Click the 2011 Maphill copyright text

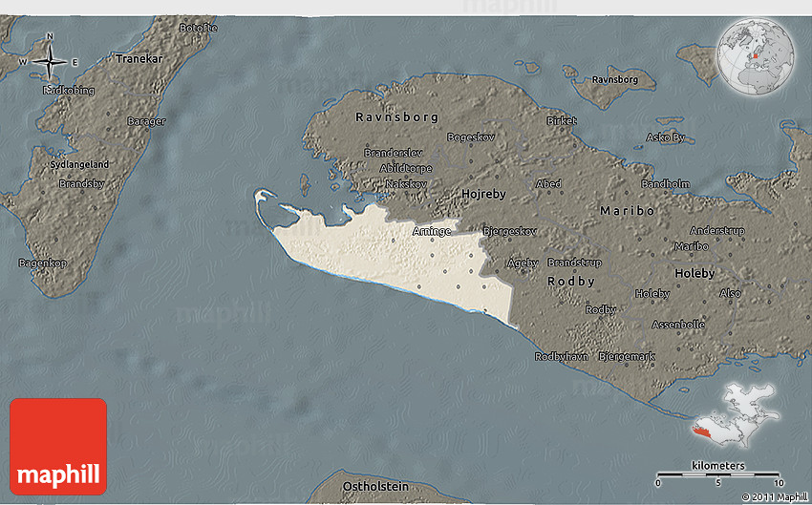(774, 497)
